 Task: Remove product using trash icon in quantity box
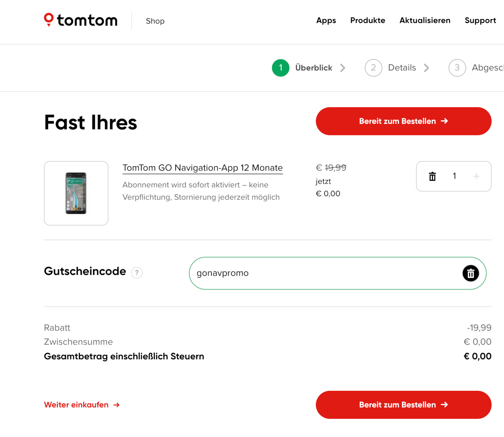[x=432, y=176]
